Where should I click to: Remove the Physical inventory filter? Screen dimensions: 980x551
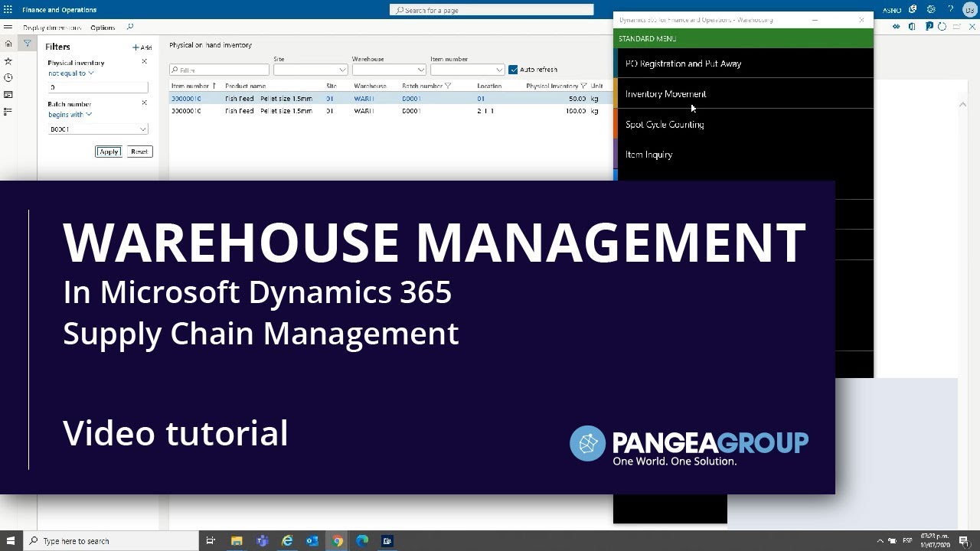click(x=144, y=61)
